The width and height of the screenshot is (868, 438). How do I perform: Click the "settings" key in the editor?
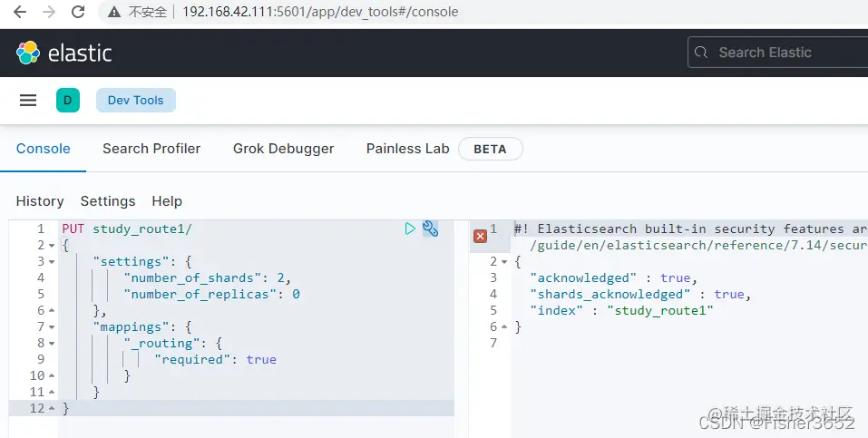point(131,261)
